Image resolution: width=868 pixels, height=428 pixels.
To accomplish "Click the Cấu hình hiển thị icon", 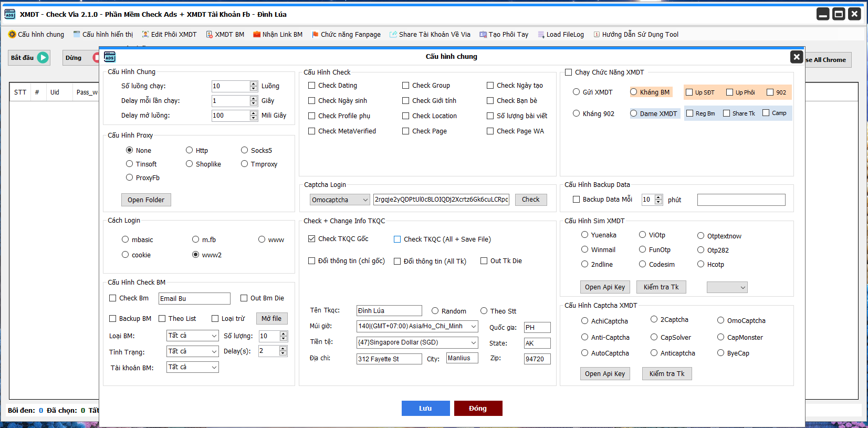I will (77, 34).
